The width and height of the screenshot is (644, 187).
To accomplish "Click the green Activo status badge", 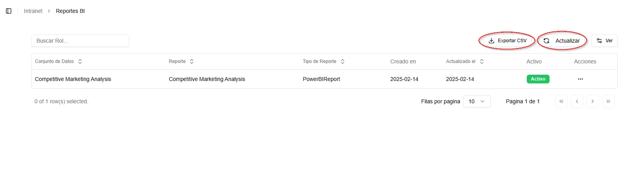I will [x=538, y=79].
